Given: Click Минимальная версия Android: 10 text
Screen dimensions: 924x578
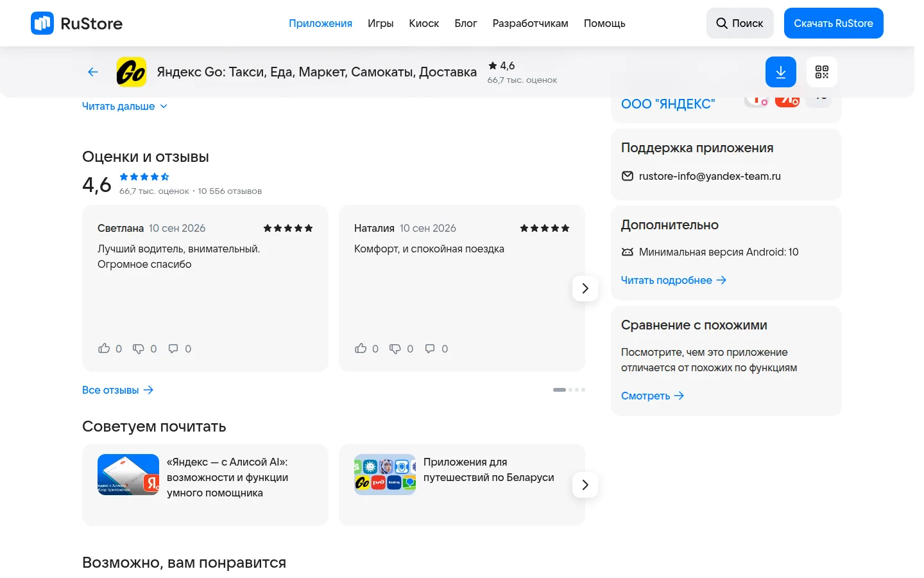Looking at the screenshot, I should coord(719,252).
